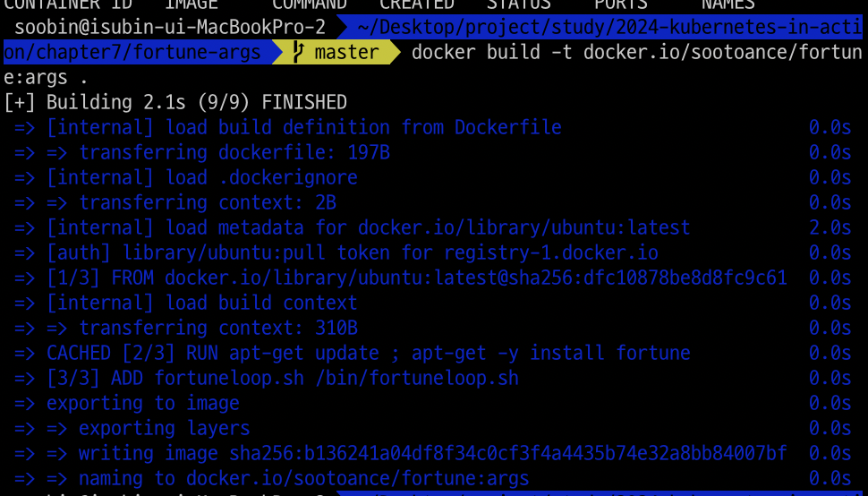Click the 'CREATED' column header
868x496 pixels.
pos(417,4)
